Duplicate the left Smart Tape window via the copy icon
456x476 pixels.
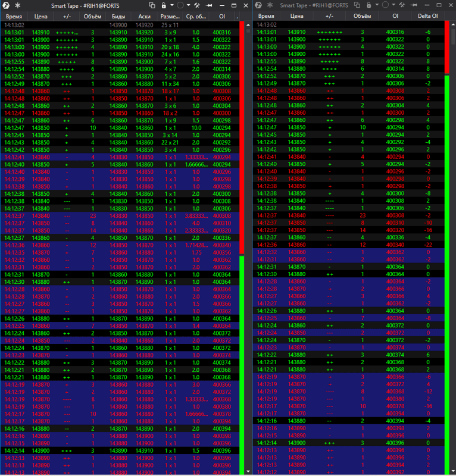coord(152,5)
